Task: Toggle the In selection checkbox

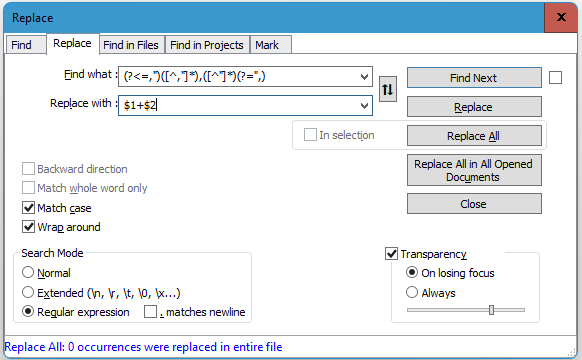Action: click(x=339, y=135)
